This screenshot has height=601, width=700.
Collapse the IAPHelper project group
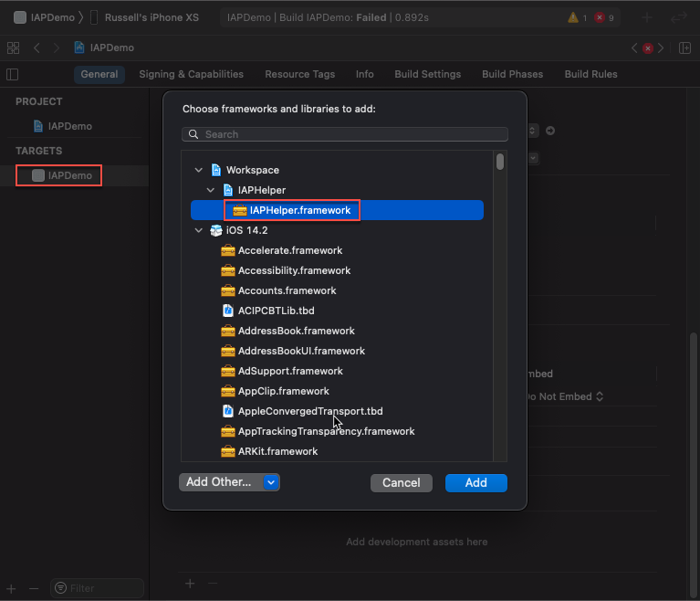click(x=211, y=190)
